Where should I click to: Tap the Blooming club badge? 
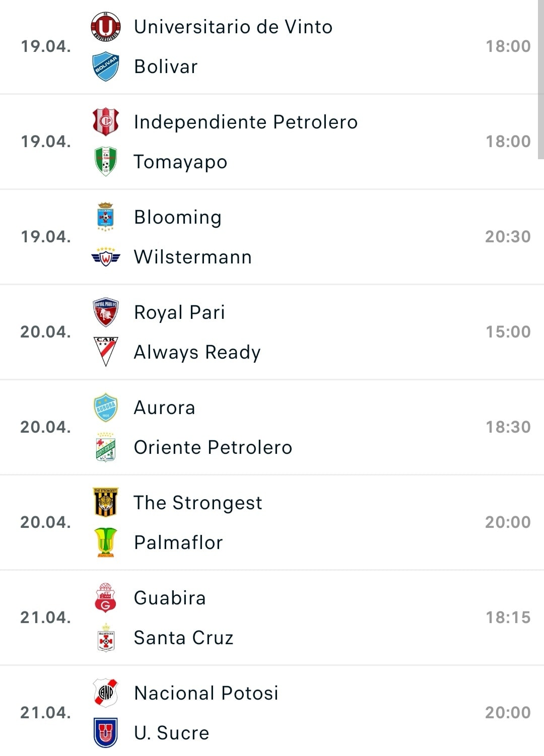coord(106,217)
